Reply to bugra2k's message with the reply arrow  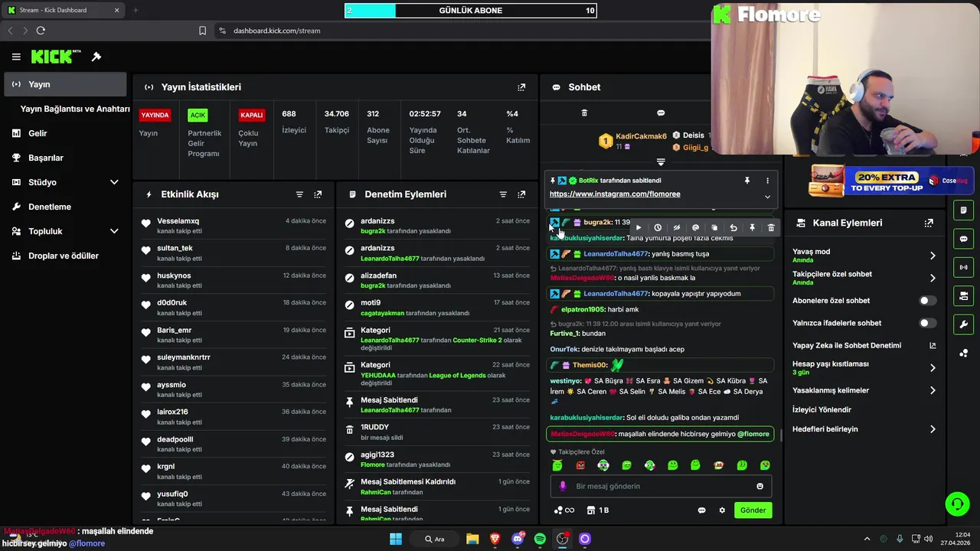733,227
